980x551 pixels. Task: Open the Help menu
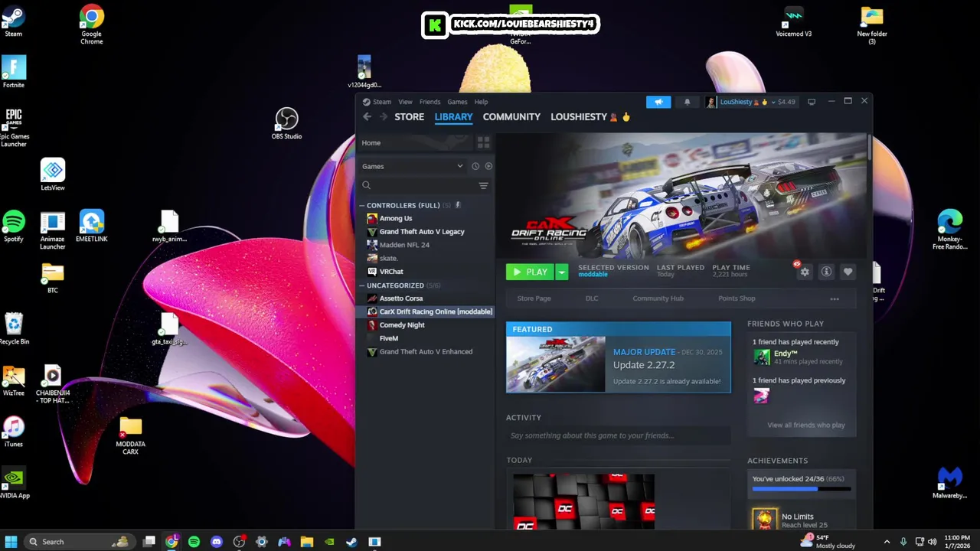coord(481,102)
